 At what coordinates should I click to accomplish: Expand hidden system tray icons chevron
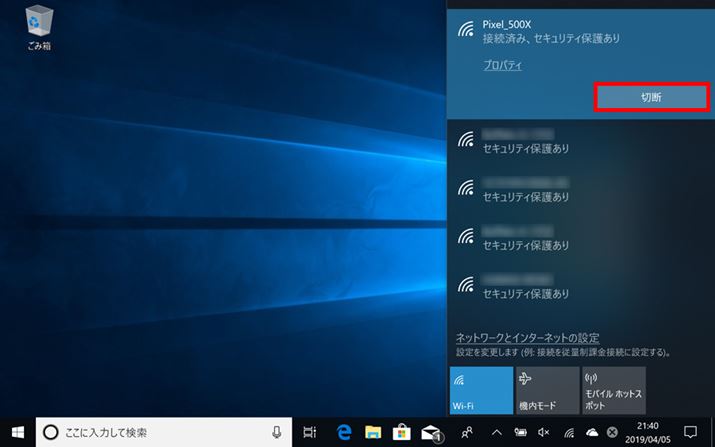click(x=496, y=432)
